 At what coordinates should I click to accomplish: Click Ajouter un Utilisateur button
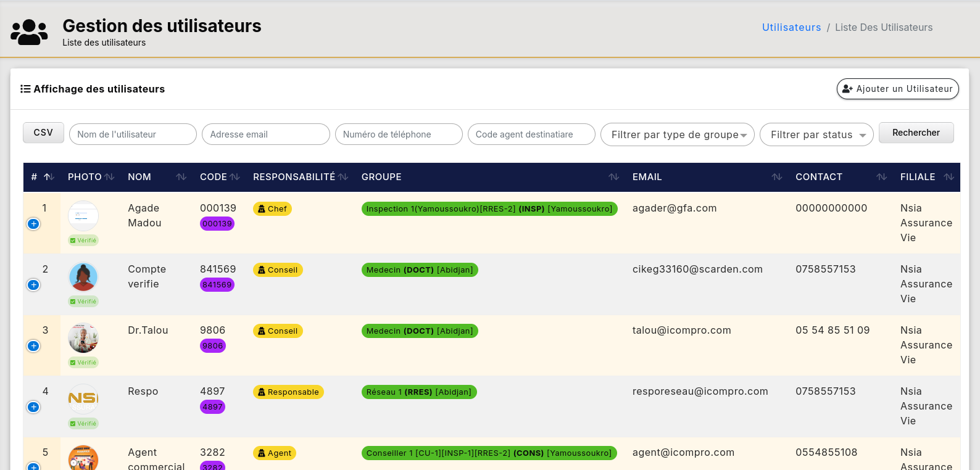897,89
